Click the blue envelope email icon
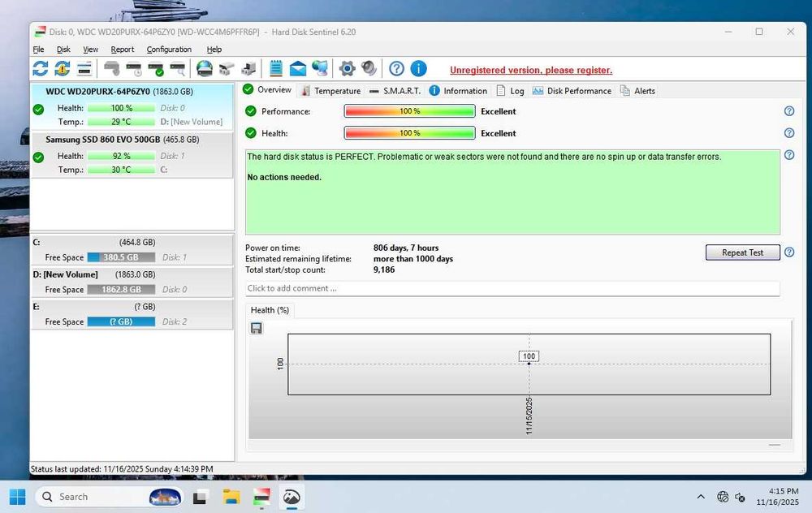Screen dimensions: 812x513 pos(298,68)
